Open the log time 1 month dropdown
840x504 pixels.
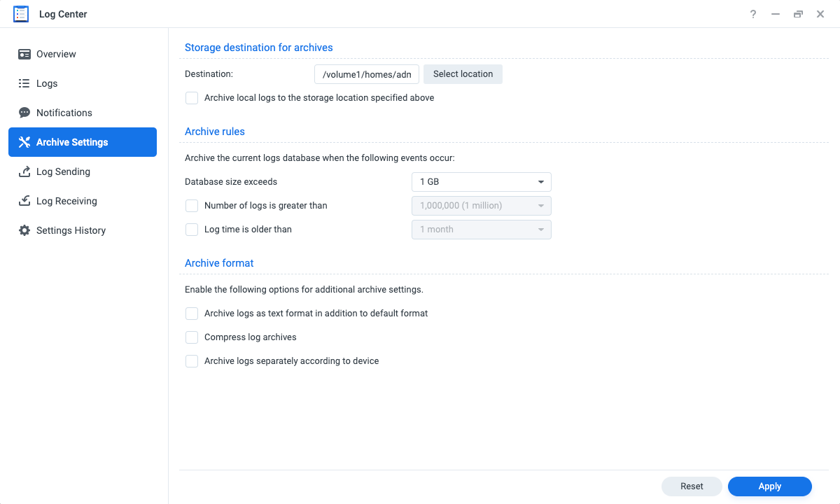click(x=481, y=230)
